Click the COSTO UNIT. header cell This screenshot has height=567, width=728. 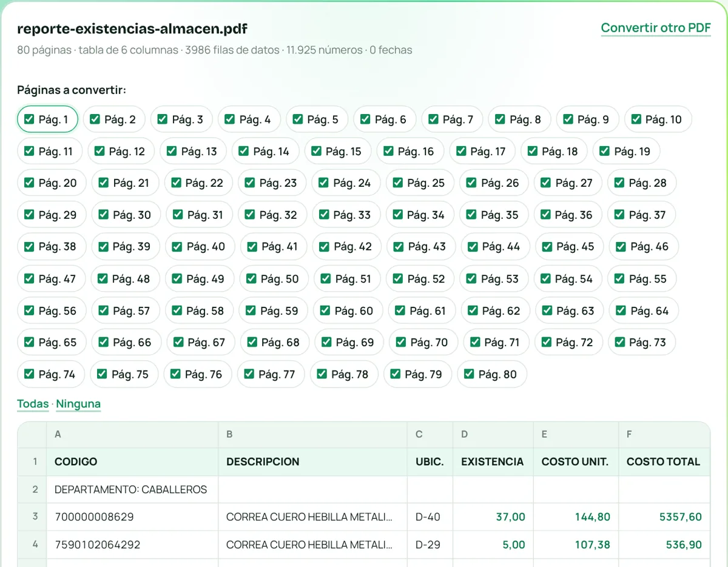click(x=576, y=461)
